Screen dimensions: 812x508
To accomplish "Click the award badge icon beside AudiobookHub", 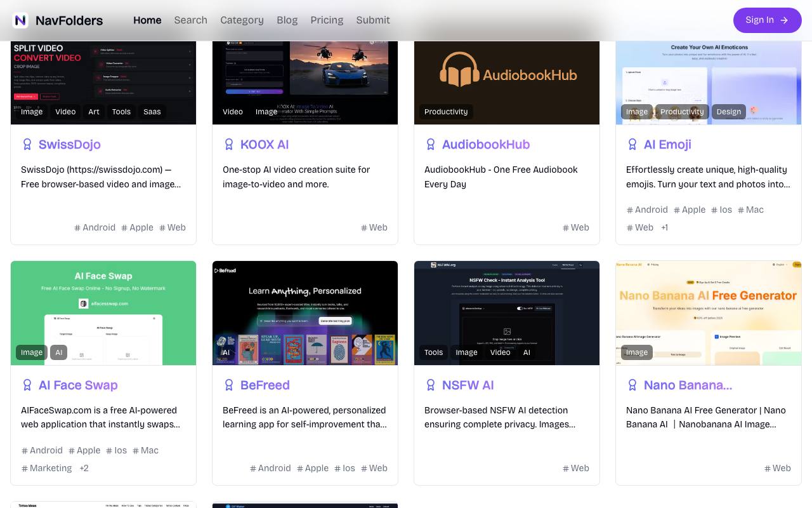I will click(x=431, y=145).
